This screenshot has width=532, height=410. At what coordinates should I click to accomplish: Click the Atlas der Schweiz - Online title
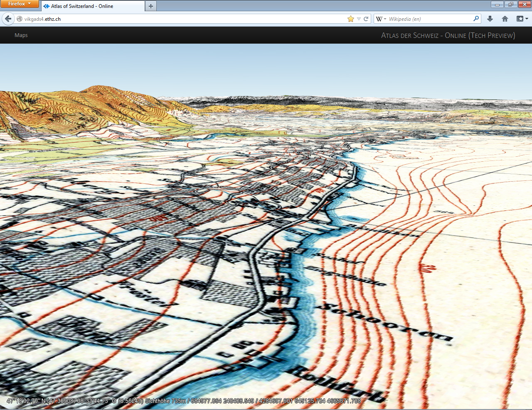point(448,35)
